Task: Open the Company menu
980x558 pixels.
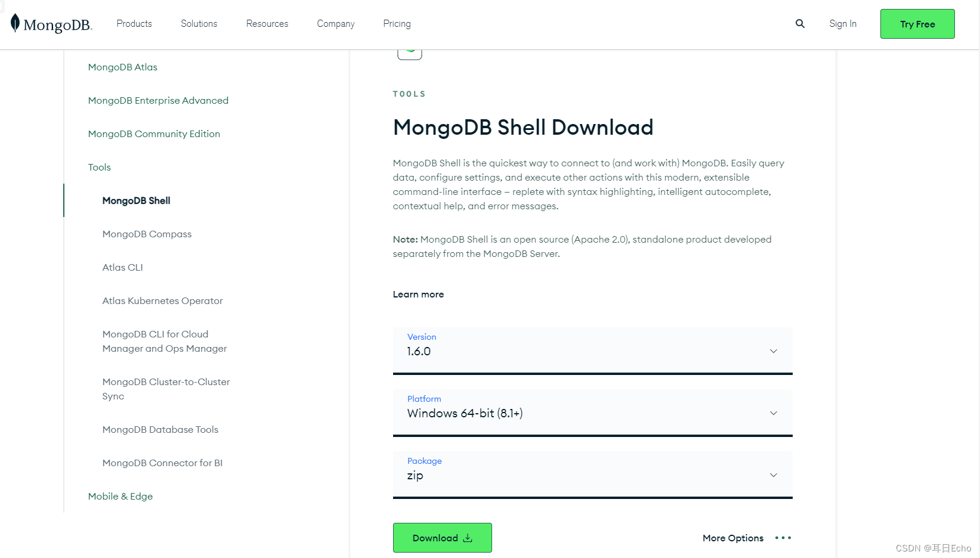Action: pos(335,24)
